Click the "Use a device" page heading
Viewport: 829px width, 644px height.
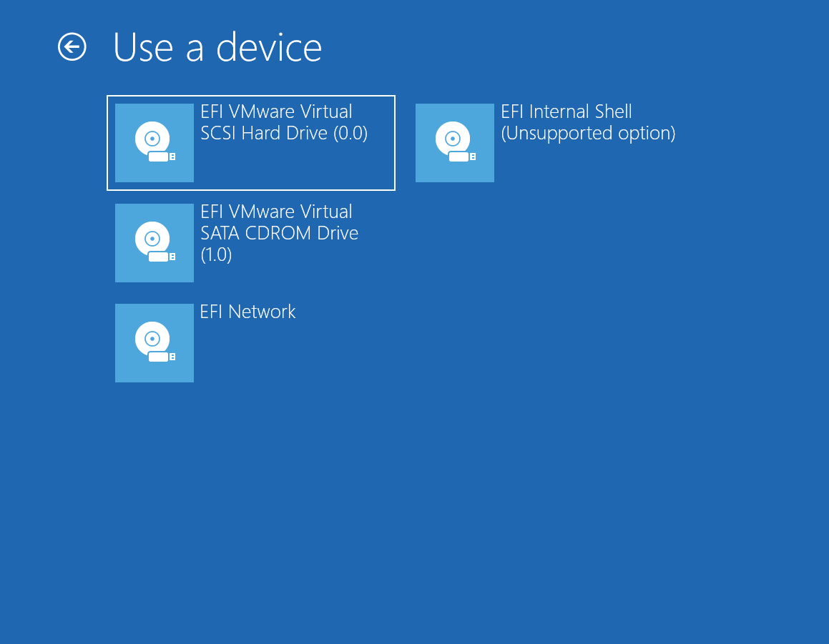[217, 47]
